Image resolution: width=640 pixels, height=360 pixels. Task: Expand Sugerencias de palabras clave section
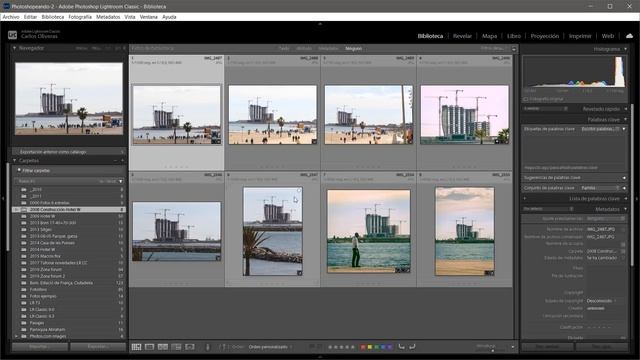[624, 178]
